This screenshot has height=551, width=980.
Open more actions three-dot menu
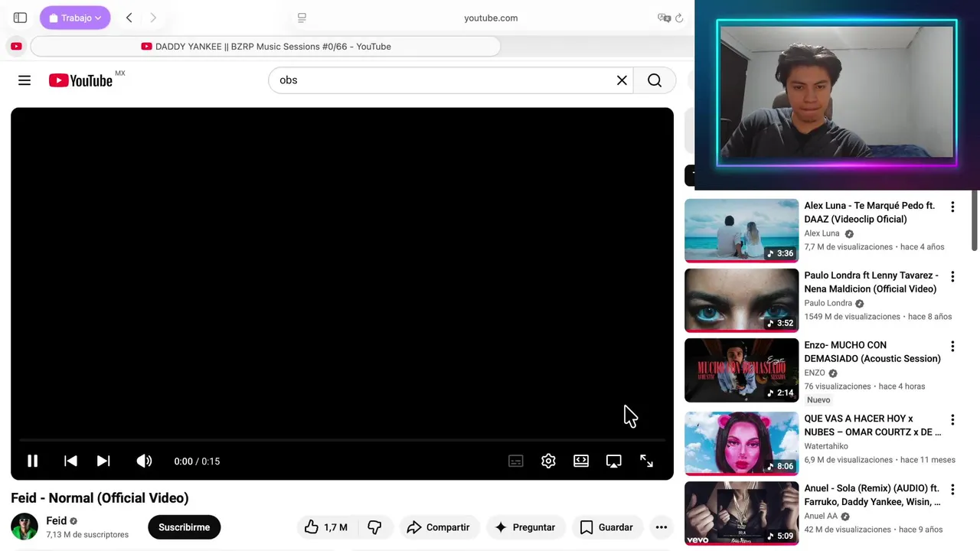(x=661, y=527)
